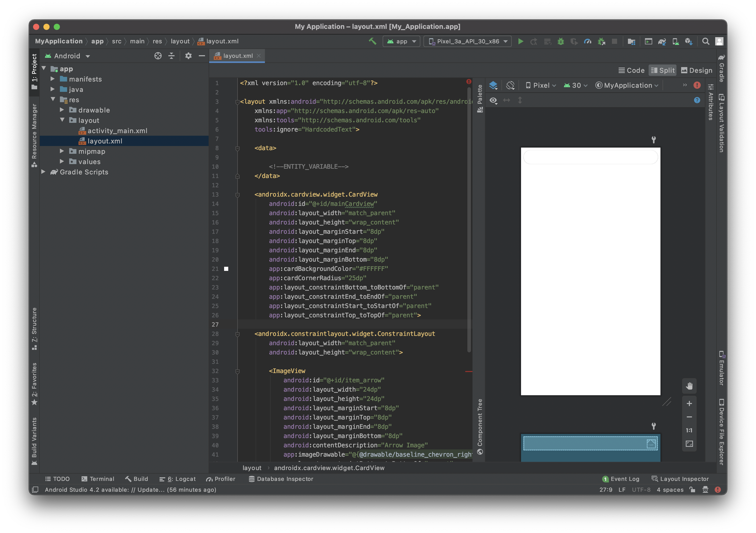Click the Debug app bug icon
The image size is (756, 533).
[560, 42]
